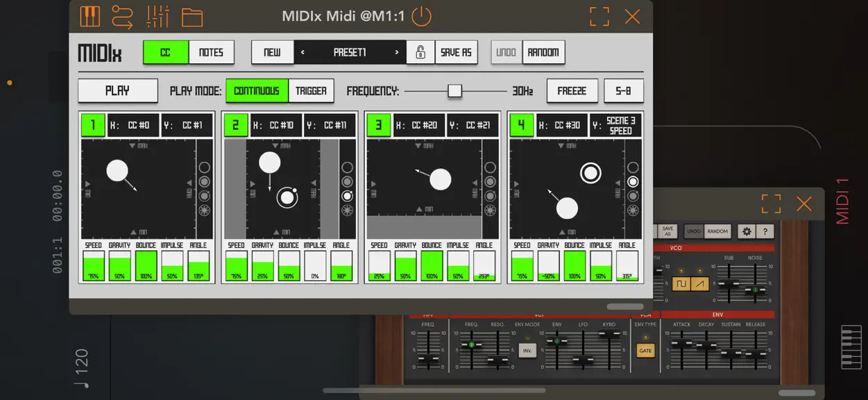Select spoked burst mode icon in pad 2

click(348, 210)
